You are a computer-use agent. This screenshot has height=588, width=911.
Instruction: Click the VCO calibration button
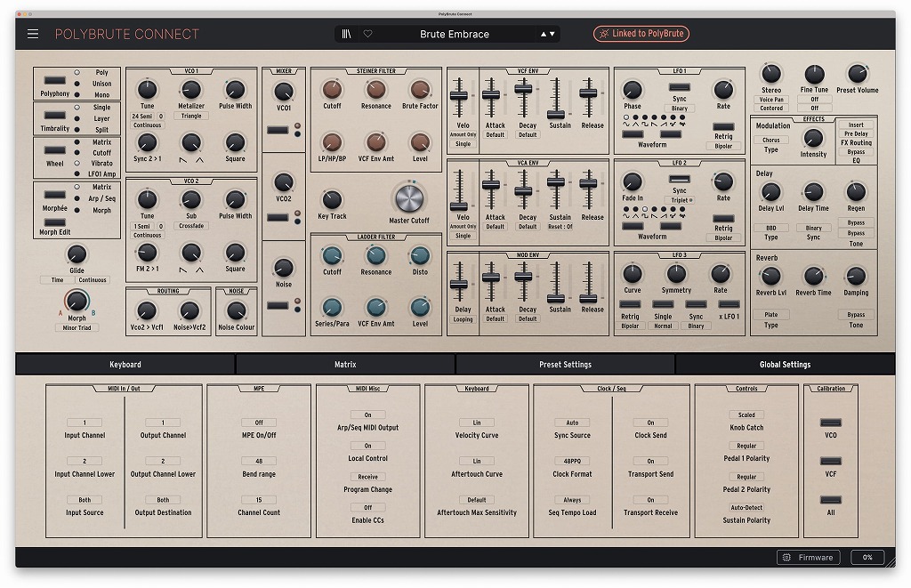click(831, 423)
